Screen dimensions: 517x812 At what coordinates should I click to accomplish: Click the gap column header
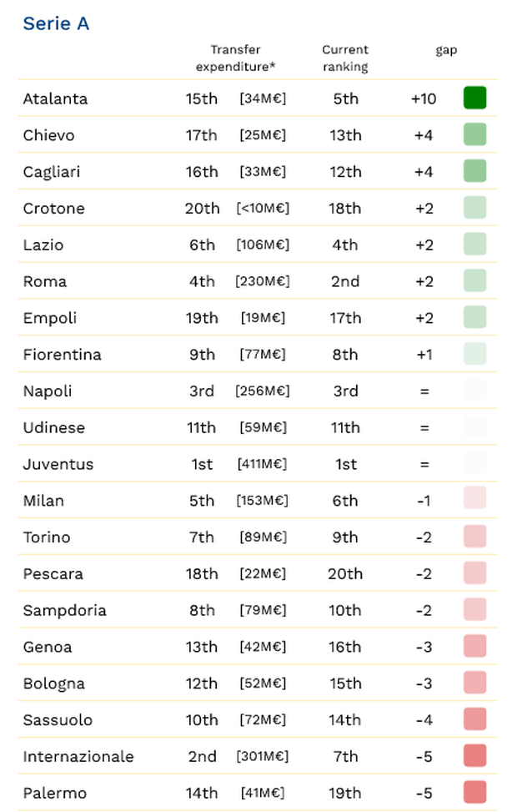[x=446, y=50]
